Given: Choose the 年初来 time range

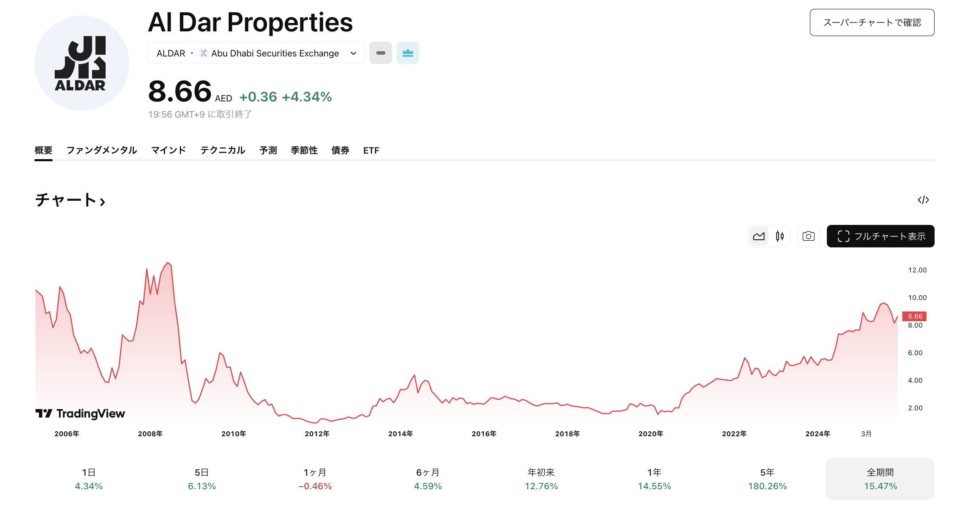Looking at the screenshot, I should pyautogui.click(x=541, y=479).
